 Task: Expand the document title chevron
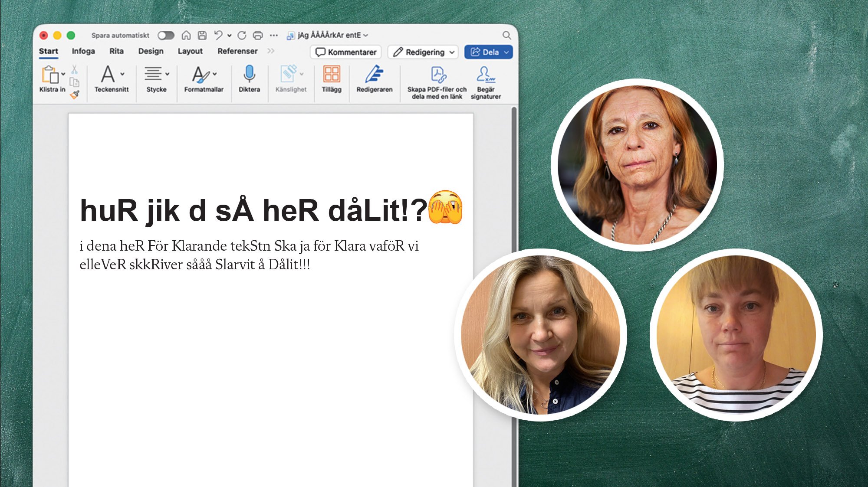366,36
